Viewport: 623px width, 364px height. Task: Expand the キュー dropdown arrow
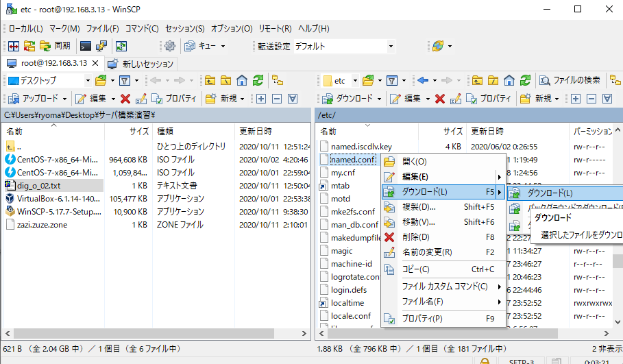[223, 46]
